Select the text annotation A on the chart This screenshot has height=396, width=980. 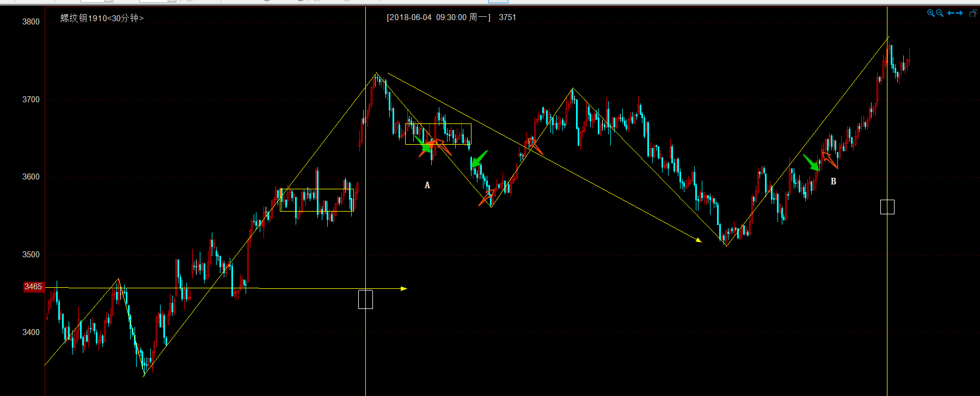point(427,185)
